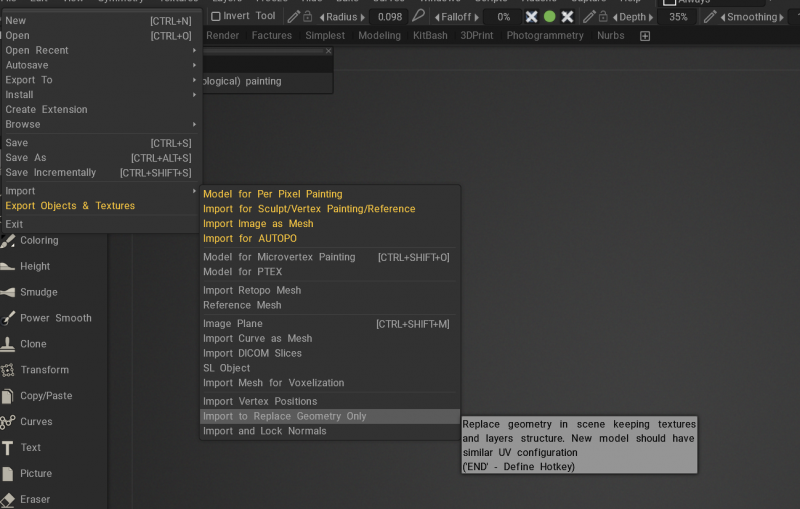Pick the Eraser tool

[35, 499]
